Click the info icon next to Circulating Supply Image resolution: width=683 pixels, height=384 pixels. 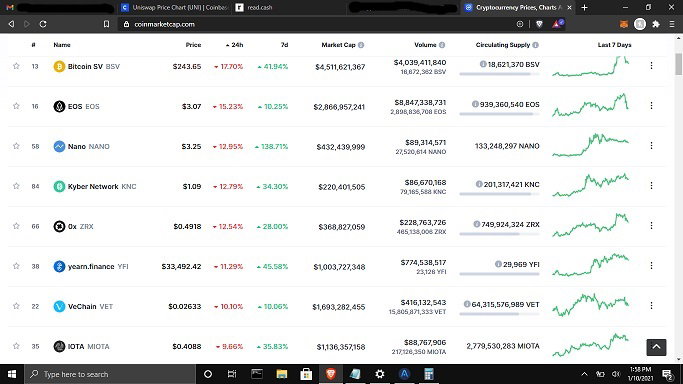pyautogui.click(x=535, y=45)
